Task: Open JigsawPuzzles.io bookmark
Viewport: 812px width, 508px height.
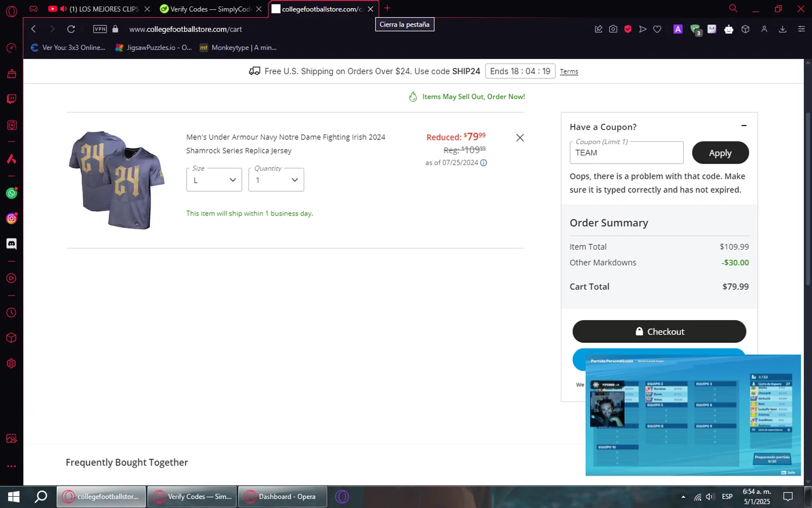Action: [x=154, y=48]
